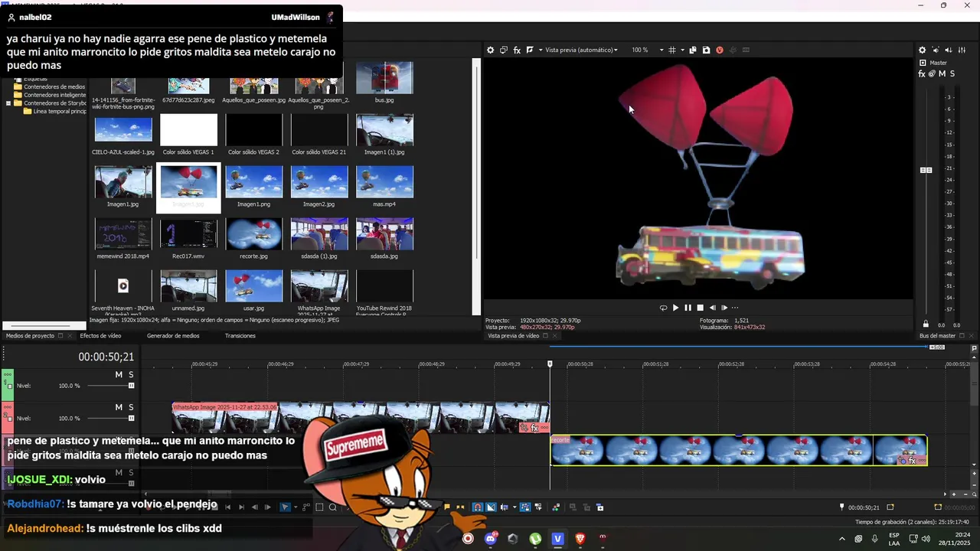Save preview snapshot to file
The image size is (980, 551).
coord(706,50)
